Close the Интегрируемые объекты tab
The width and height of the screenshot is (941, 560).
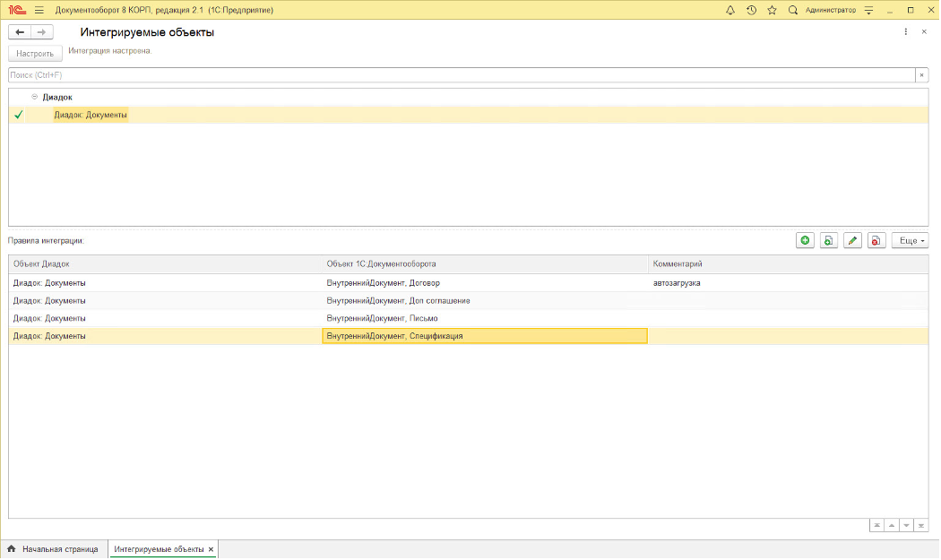point(211,549)
